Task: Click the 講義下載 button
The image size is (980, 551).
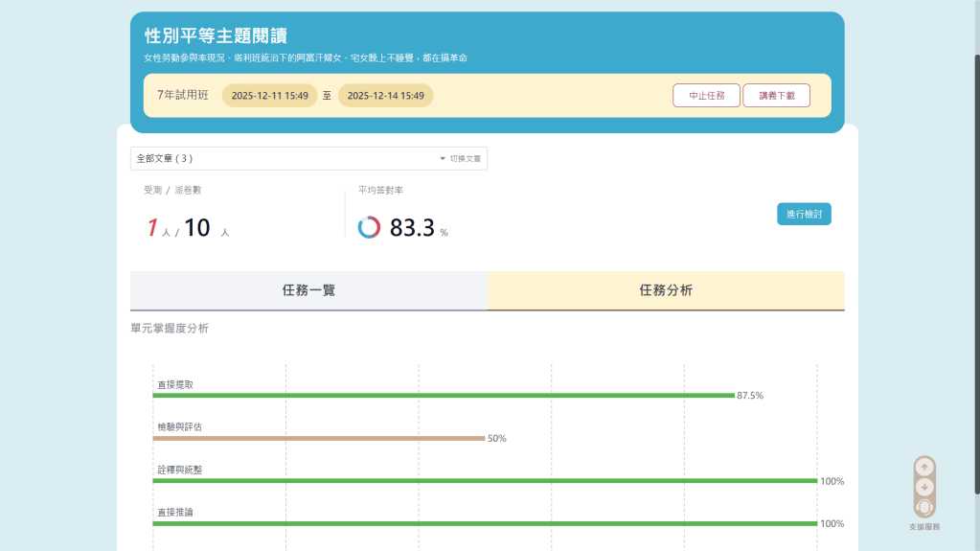Action: [776, 96]
